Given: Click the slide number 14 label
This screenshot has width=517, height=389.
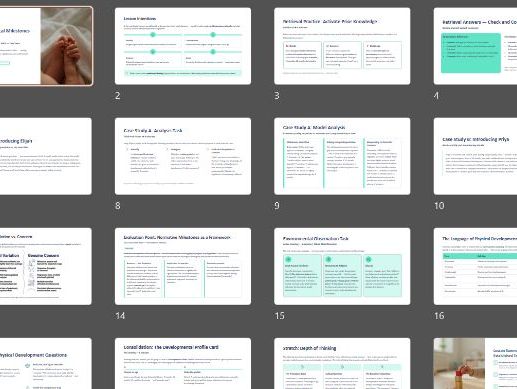Looking at the screenshot, I should click(120, 316).
